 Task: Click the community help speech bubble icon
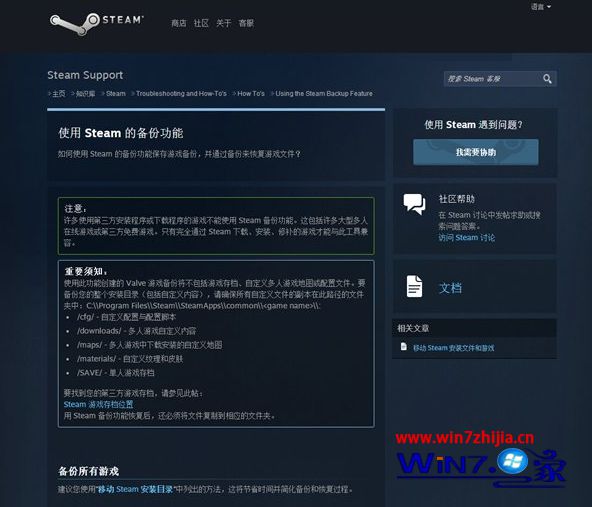(x=414, y=204)
